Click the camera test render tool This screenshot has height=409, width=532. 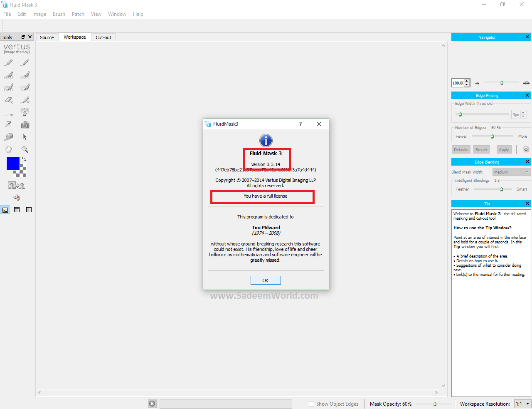25,124
